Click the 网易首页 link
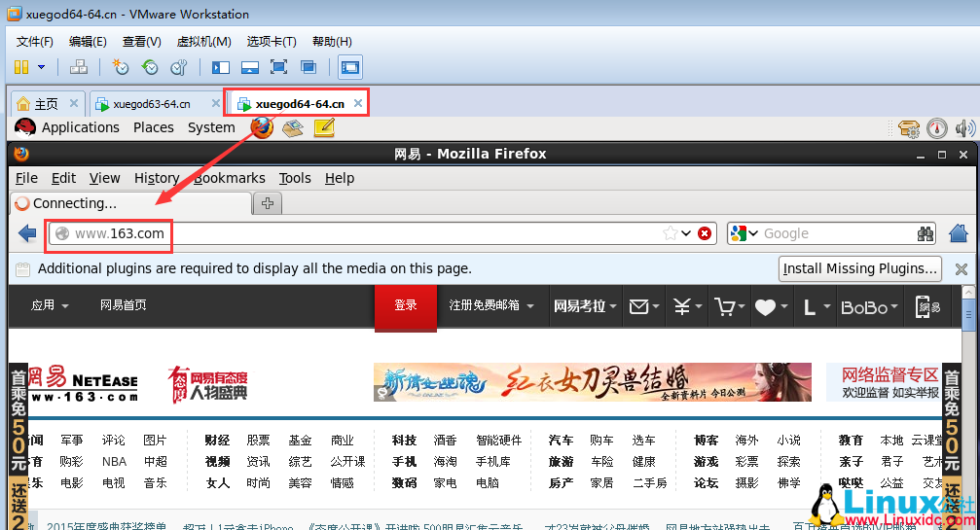This screenshot has height=530, width=980. pyautogui.click(x=124, y=305)
